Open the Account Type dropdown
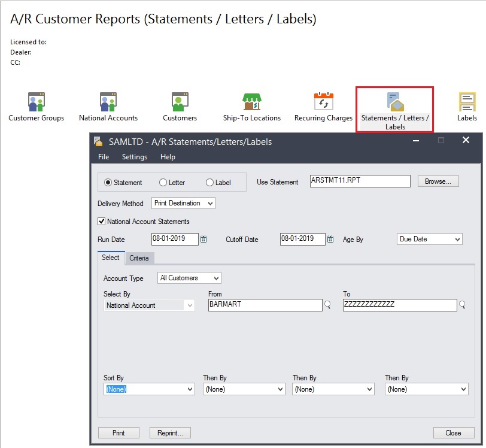 [189, 278]
